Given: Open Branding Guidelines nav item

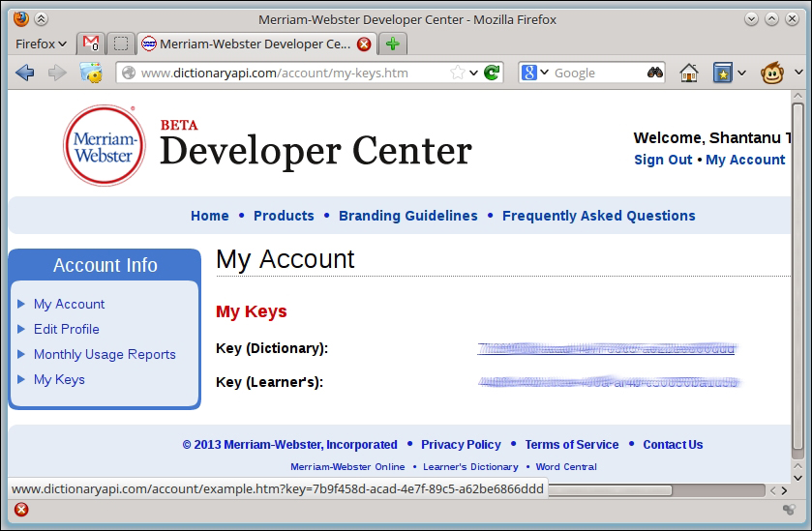Looking at the screenshot, I should 407,216.
